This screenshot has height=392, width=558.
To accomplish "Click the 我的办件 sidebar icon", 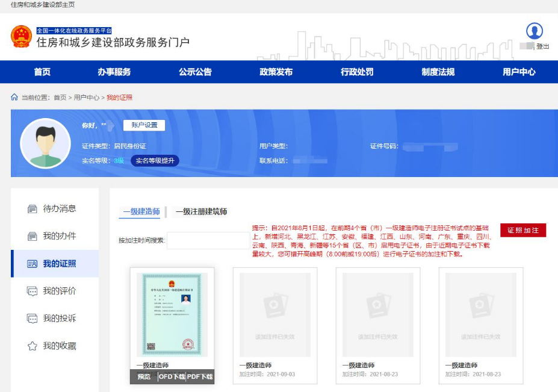I will [x=33, y=237].
